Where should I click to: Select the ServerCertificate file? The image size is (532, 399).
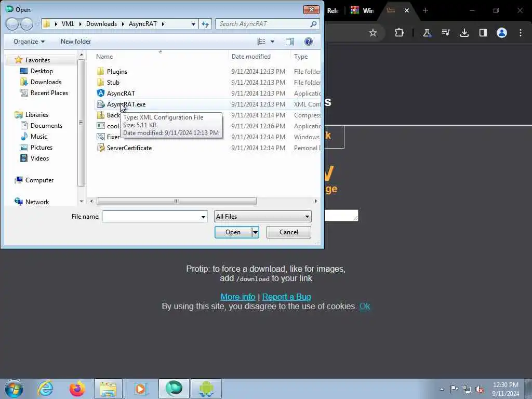pos(129,148)
